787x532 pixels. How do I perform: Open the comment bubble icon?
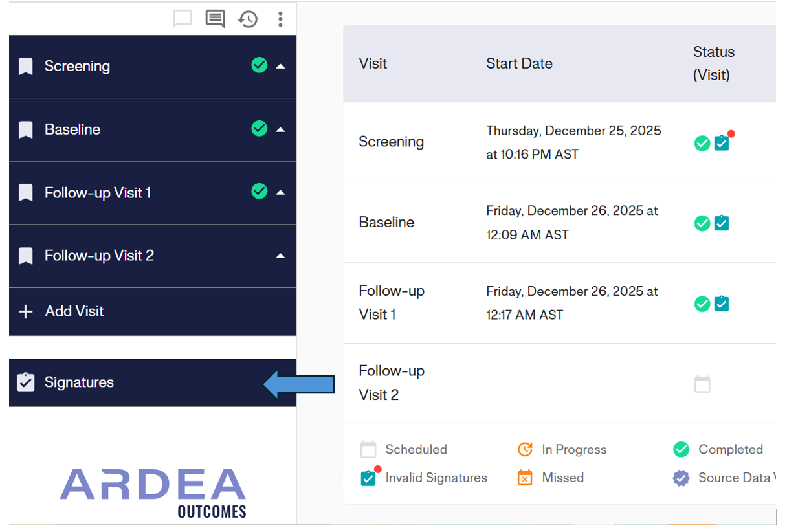(x=182, y=19)
